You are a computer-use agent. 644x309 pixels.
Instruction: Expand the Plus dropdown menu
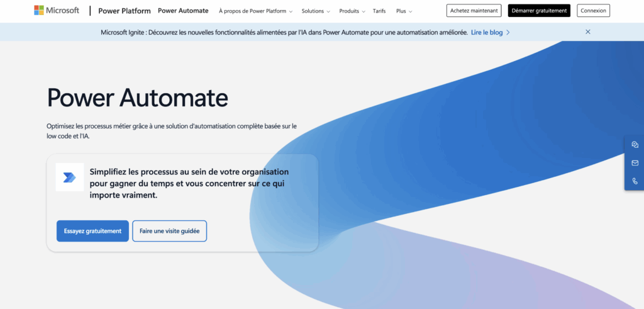tap(404, 11)
